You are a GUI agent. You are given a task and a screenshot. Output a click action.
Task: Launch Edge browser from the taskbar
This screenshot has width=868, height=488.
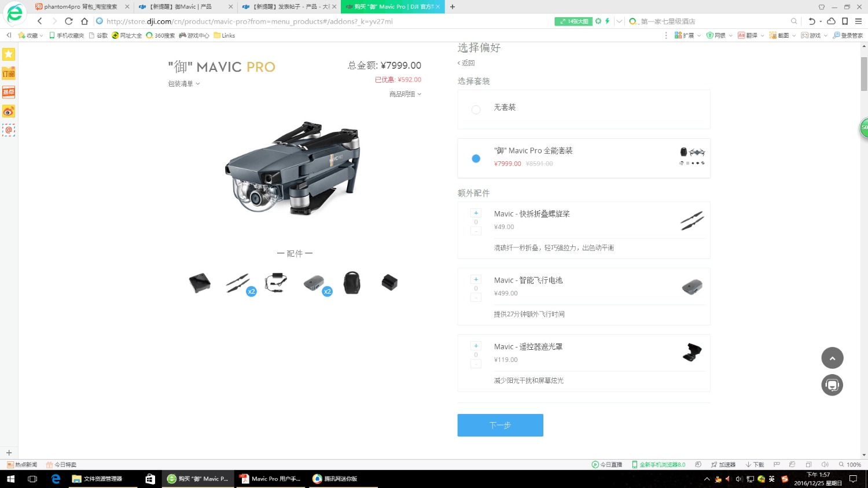pos(56,479)
